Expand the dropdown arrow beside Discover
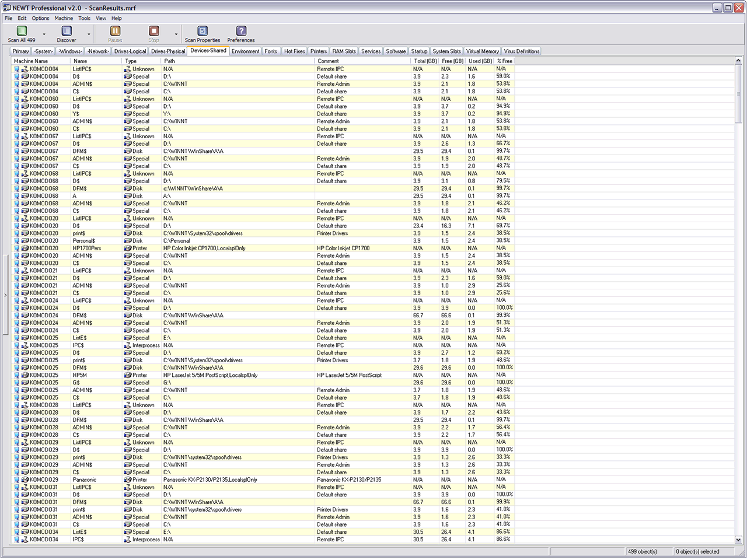 click(89, 34)
